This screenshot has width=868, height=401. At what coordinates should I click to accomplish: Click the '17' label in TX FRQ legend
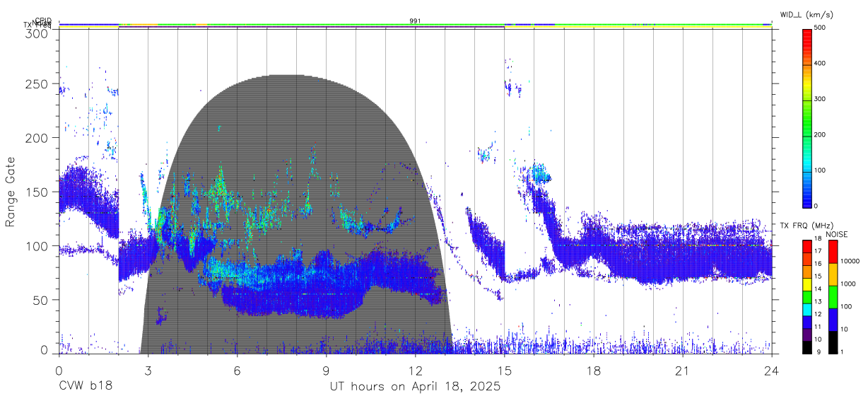[818, 252]
